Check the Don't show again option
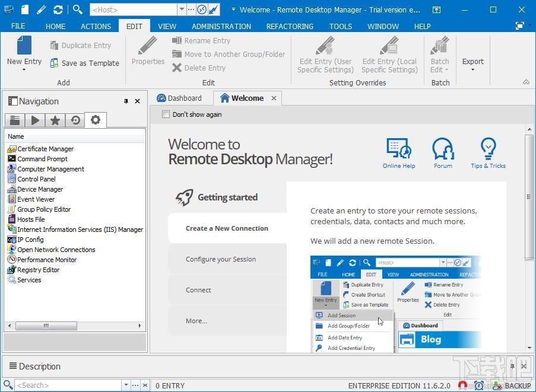This screenshot has height=392, width=536. point(166,114)
